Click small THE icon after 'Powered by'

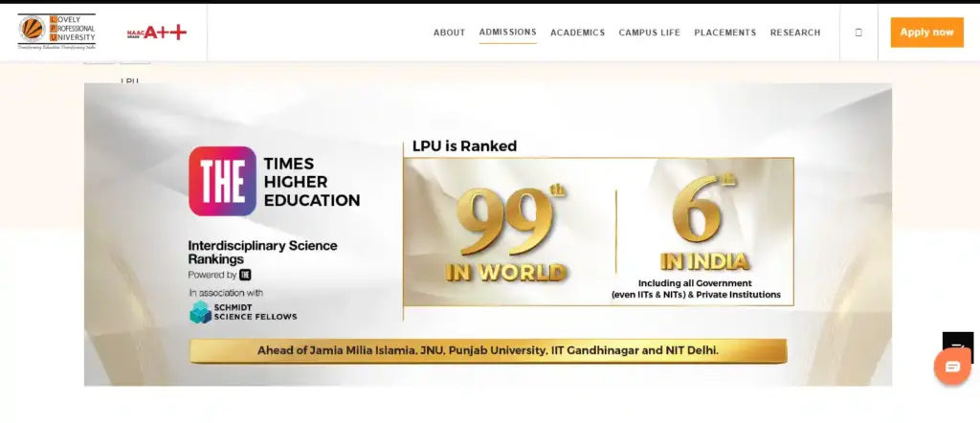245,275
